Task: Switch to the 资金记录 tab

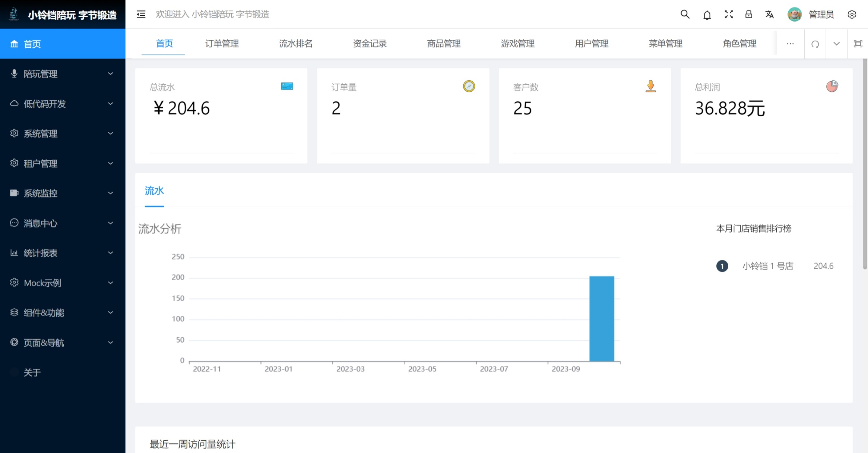Action: (x=370, y=44)
